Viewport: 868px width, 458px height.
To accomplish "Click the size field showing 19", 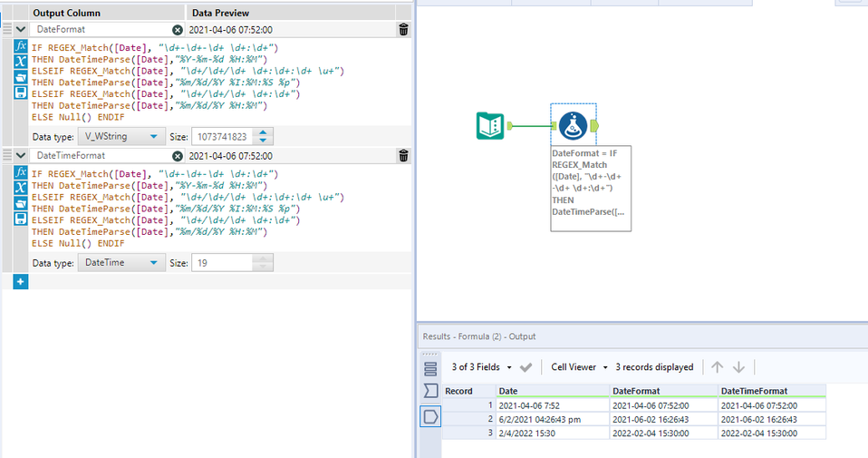I will [x=222, y=263].
